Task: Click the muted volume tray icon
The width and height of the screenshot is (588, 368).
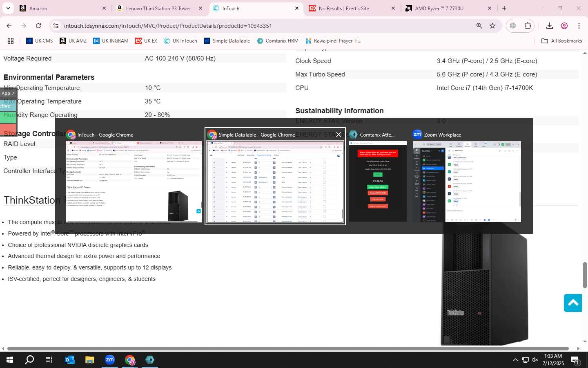Action: coord(535,360)
